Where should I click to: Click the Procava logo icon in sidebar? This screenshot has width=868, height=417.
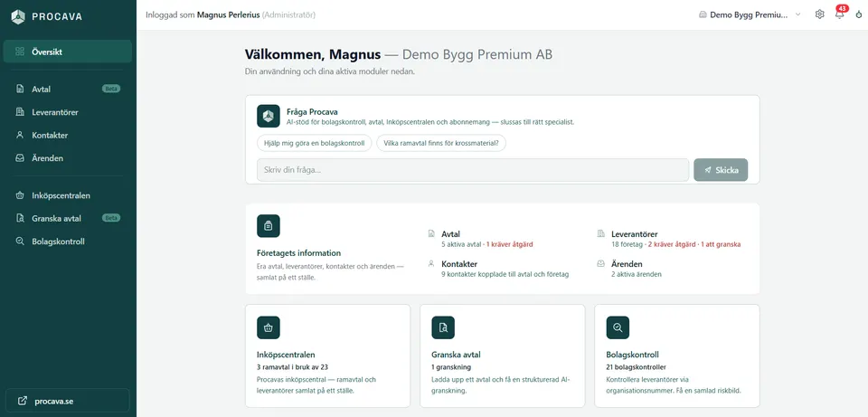click(x=18, y=16)
